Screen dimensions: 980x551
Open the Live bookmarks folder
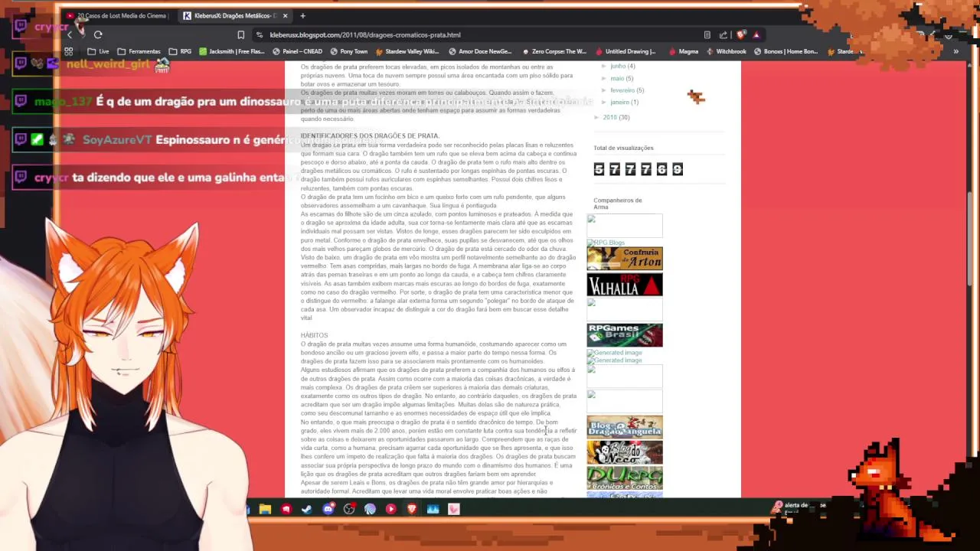tap(98, 51)
